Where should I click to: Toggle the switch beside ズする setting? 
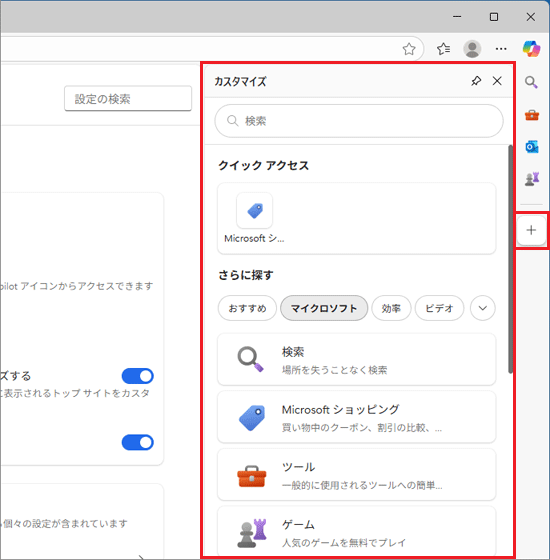point(138,376)
